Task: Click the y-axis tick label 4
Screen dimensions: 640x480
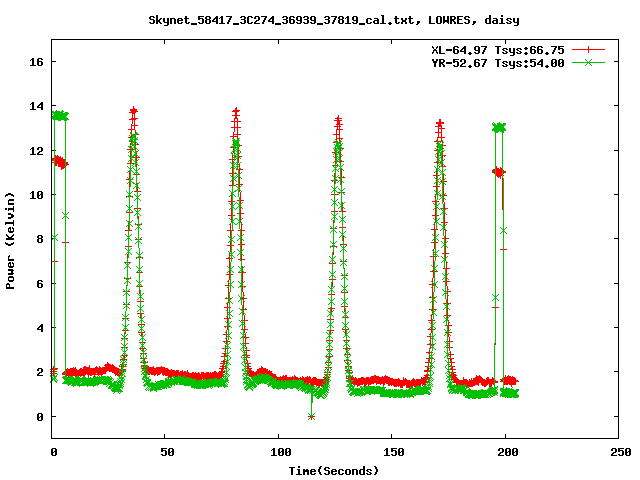Action: [x=40, y=328]
